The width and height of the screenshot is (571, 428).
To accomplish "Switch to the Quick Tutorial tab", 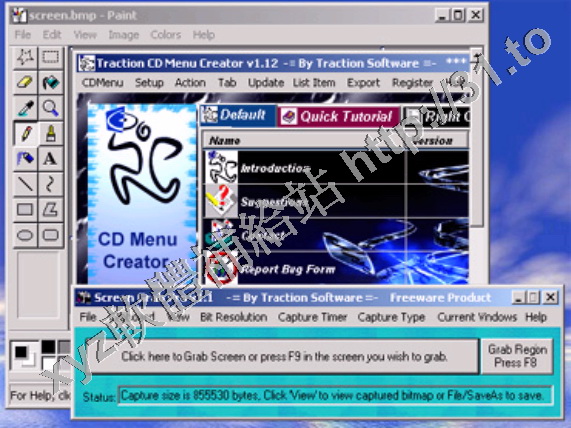I will [x=339, y=117].
